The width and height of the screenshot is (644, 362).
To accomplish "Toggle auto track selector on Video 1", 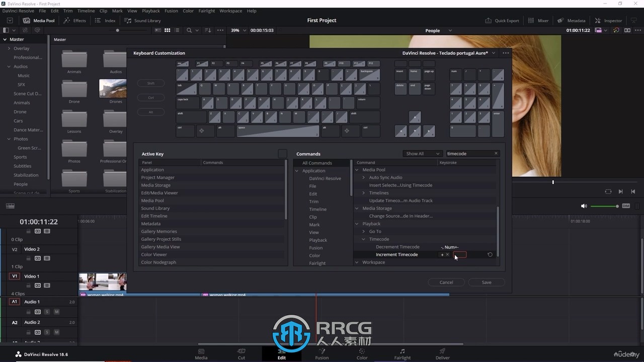I will (38, 286).
